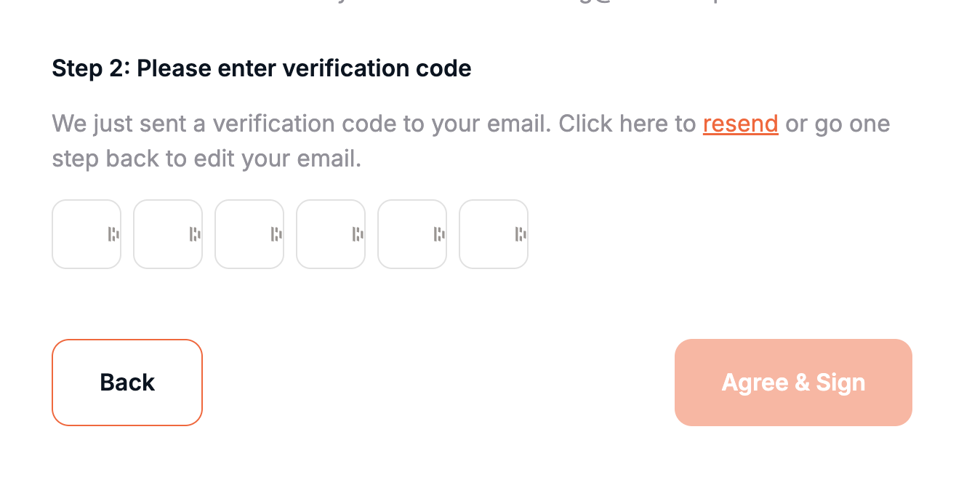The height and width of the screenshot is (480, 980).
Task: Select the fourth verification digit box
Action: point(322,234)
